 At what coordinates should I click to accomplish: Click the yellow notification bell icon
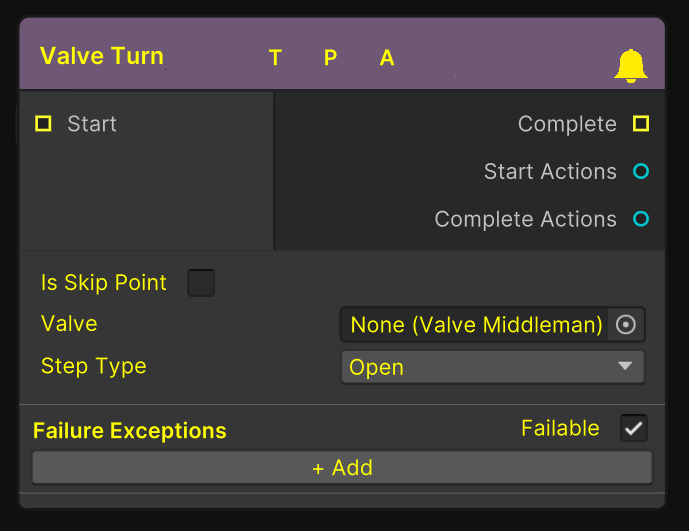point(631,66)
